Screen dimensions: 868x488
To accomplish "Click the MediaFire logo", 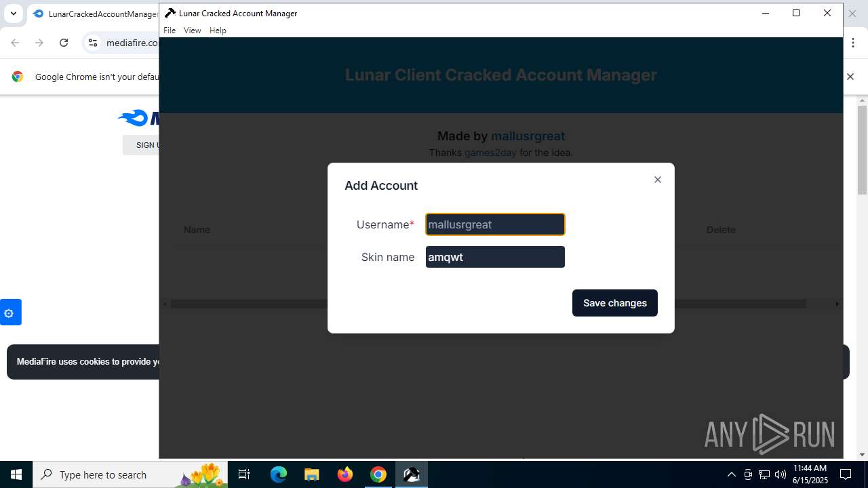I will 139,118.
